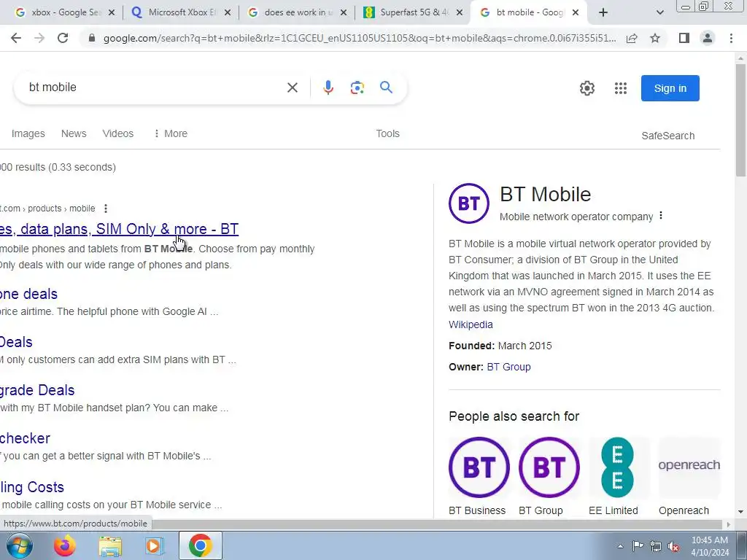The width and height of the screenshot is (747, 560).
Task: Click the horizontal scrollbar at page bottom
Action: point(438,524)
